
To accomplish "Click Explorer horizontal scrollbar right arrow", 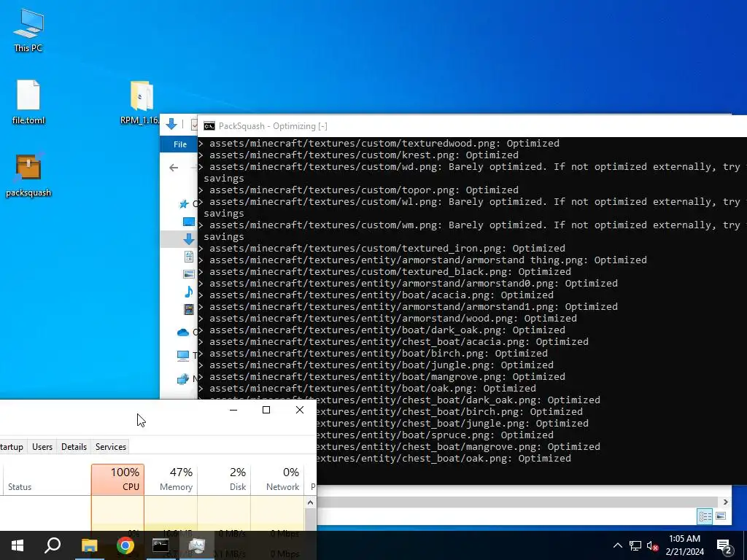I will 725,502.
